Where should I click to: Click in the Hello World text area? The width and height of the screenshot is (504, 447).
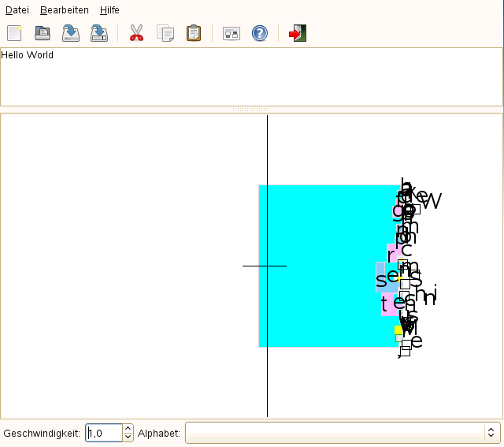tap(252, 77)
